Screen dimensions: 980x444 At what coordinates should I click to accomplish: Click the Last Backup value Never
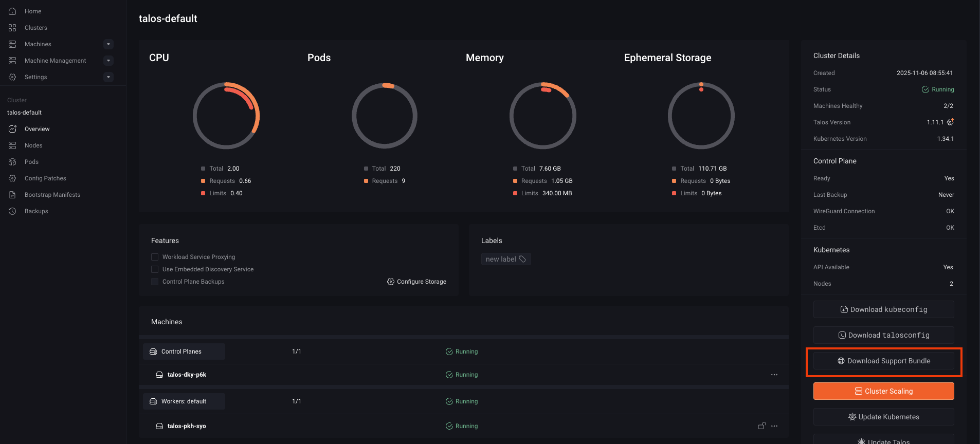pyautogui.click(x=946, y=195)
